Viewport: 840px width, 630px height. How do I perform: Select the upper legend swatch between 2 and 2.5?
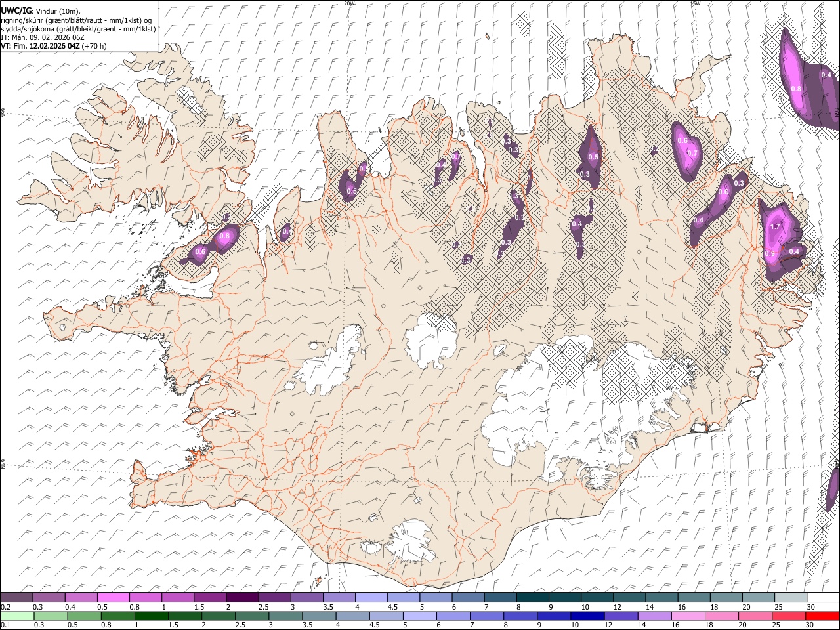pyautogui.click(x=241, y=597)
